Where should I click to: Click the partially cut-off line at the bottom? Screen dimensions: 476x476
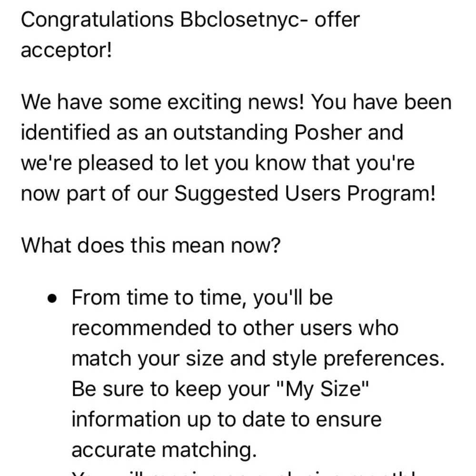[243, 473]
